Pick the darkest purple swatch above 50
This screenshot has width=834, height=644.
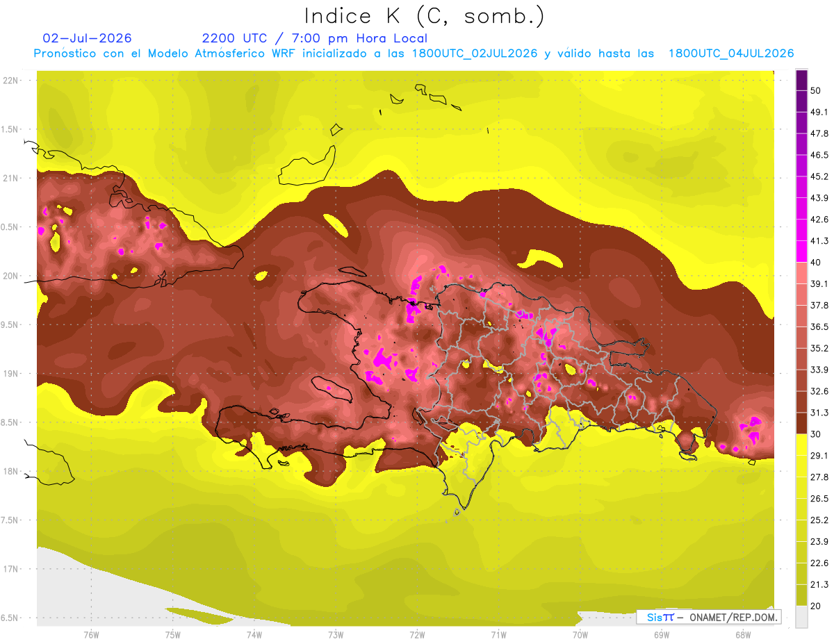pos(801,80)
